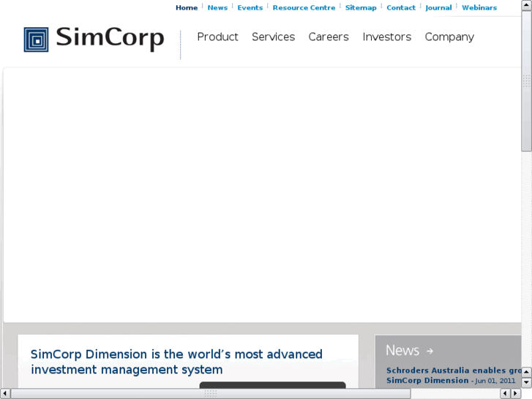This screenshot has width=532, height=399.
Task: Click the SimCorp wordmark text
Action: point(110,39)
